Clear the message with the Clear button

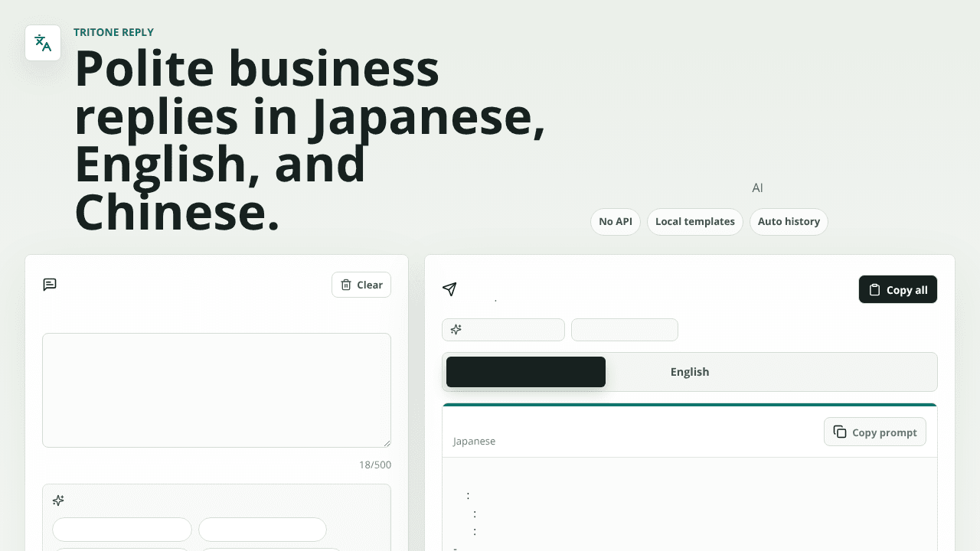tap(361, 285)
